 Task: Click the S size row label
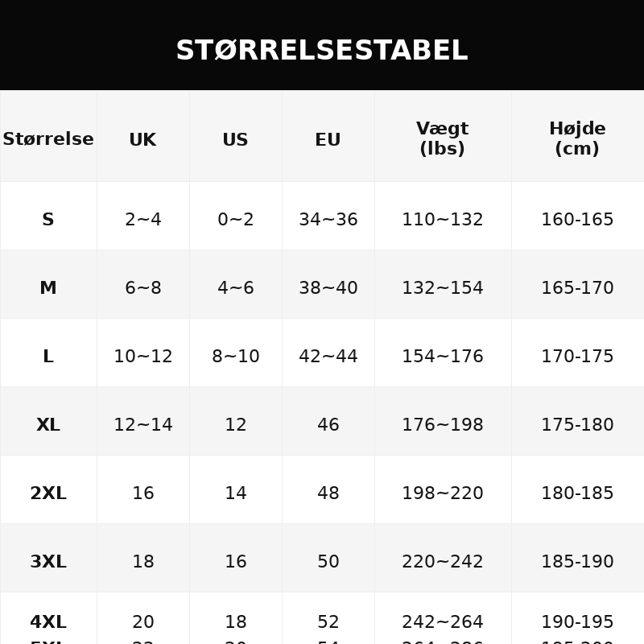click(x=48, y=219)
